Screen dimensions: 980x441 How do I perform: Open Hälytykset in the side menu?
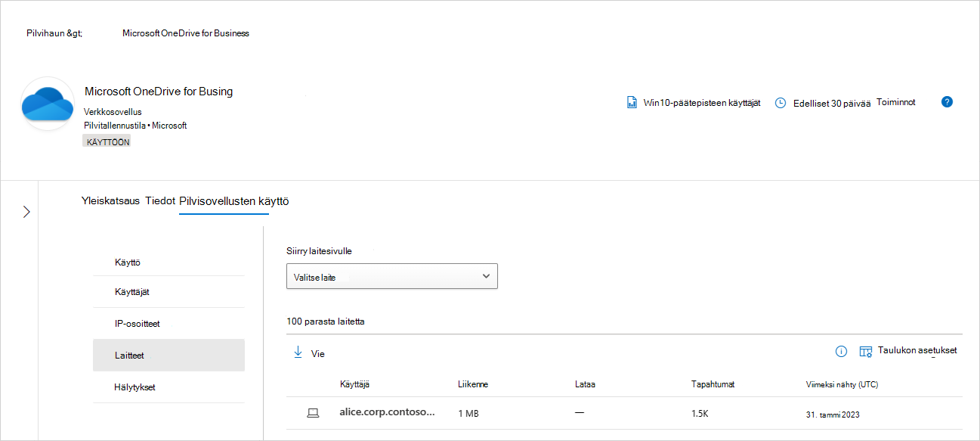[x=168, y=387]
